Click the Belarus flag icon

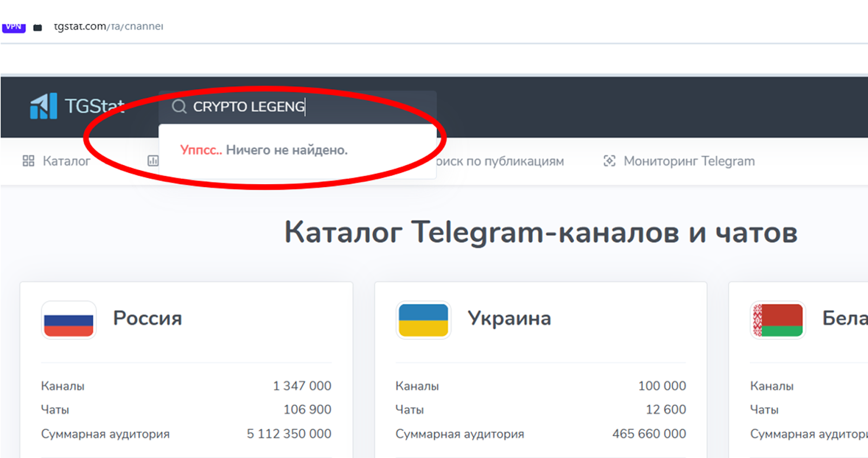[x=777, y=320]
